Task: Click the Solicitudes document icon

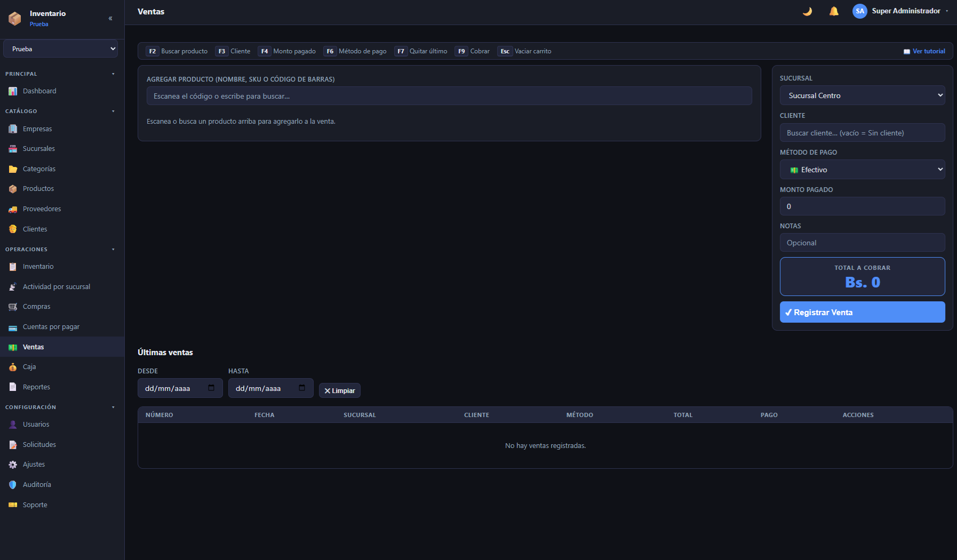Action: [13, 445]
